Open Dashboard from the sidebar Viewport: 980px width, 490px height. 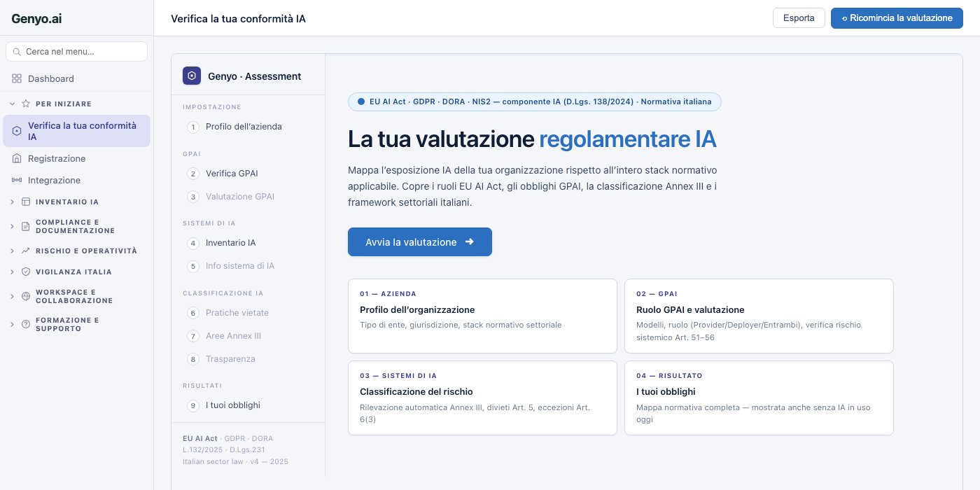click(x=76, y=78)
